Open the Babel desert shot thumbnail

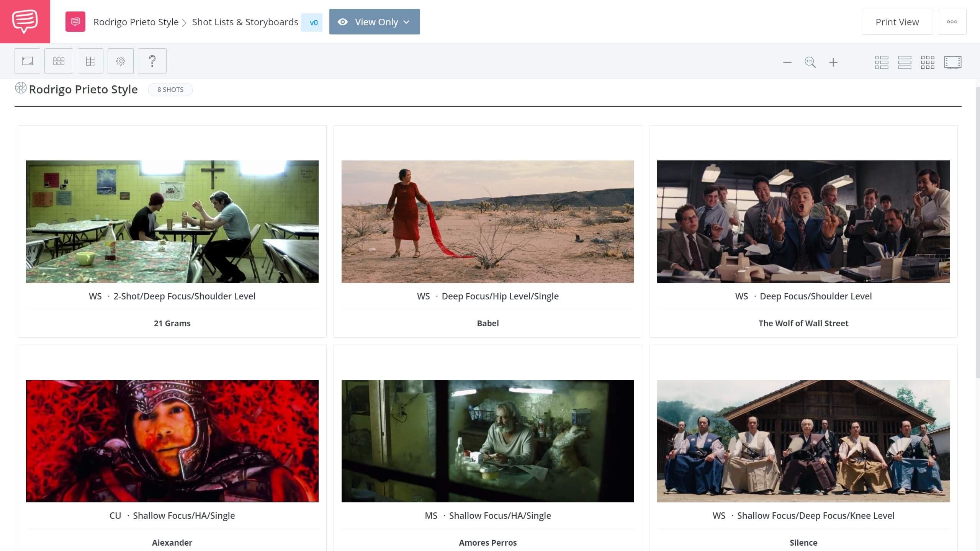click(488, 221)
